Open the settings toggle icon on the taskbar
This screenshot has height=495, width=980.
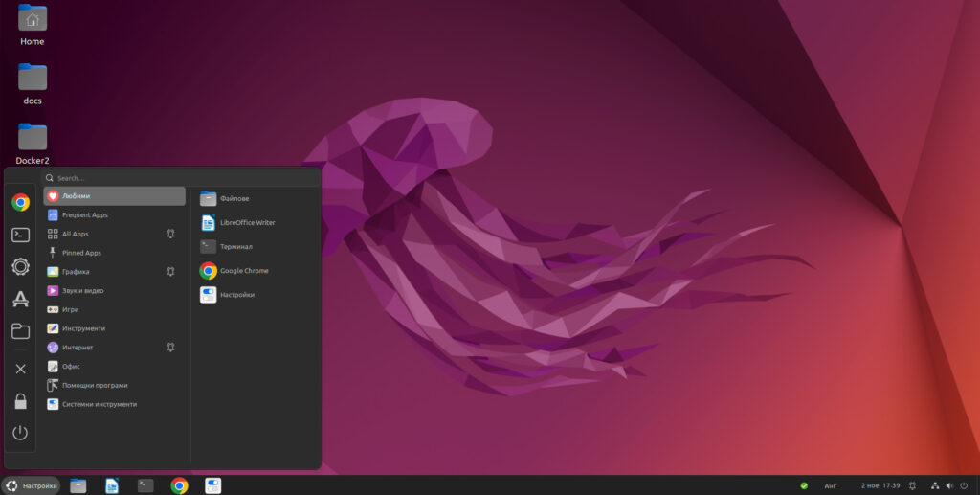pos(213,485)
